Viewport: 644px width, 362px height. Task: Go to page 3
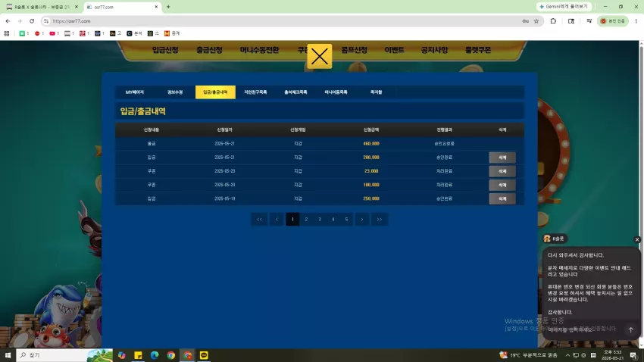coord(320,219)
